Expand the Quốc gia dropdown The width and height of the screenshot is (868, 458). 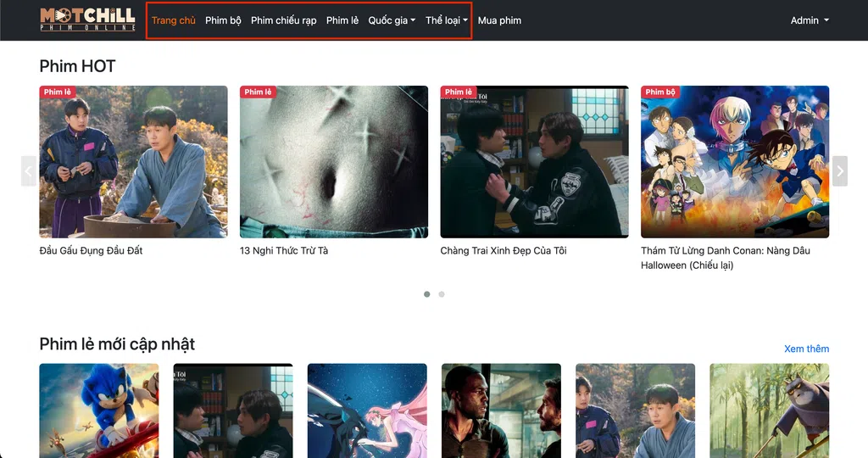coord(392,20)
